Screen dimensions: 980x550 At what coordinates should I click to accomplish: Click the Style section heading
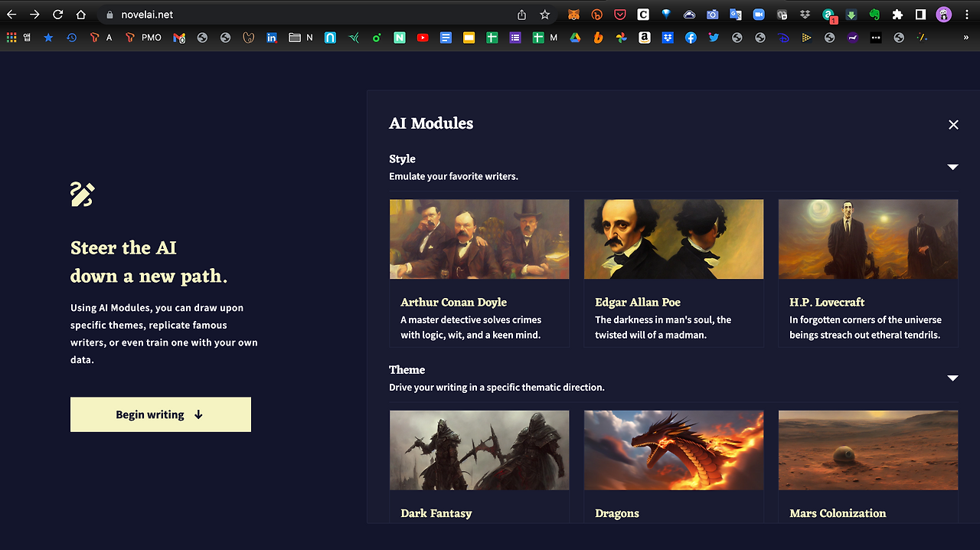click(x=402, y=159)
